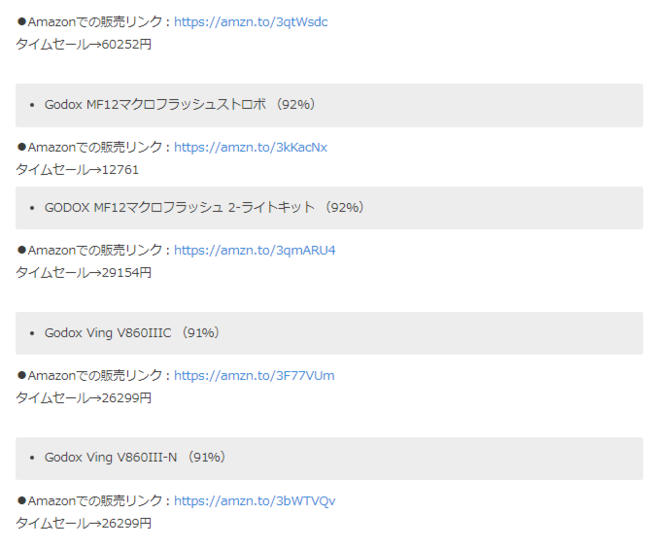Select the Godox Ving V860IIIC item
Viewport: 650px width, 548px height.
(108, 333)
